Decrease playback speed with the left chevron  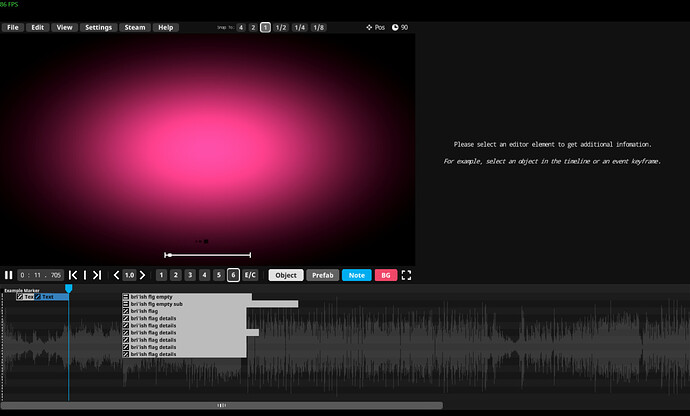[116, 275]
